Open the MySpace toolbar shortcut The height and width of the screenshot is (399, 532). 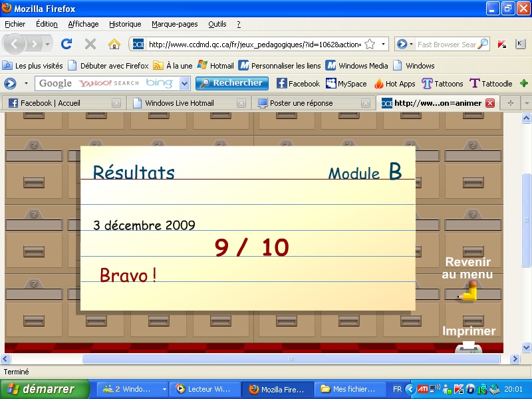point(346,84)
